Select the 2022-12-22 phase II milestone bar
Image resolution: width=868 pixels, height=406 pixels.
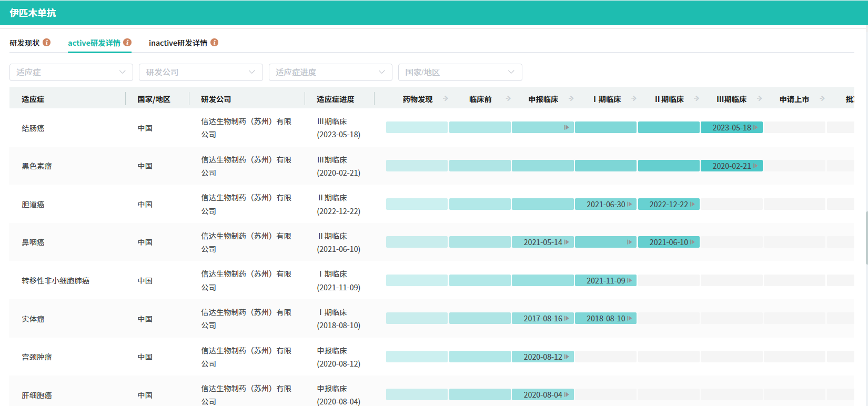(x=668, y=205)
